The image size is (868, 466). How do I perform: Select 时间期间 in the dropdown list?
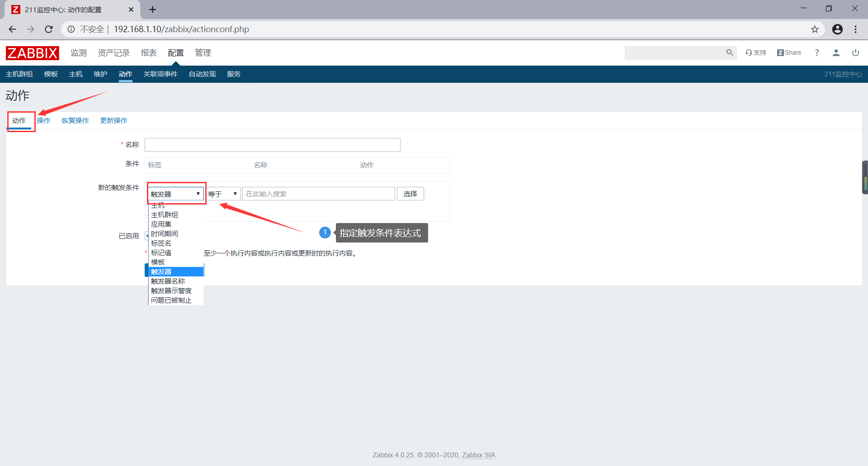pyautogui.click(x=176, y=234)
